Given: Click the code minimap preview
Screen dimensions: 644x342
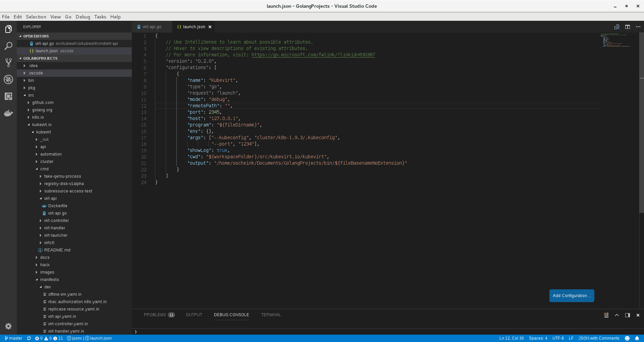Looking at the screenshot, I should coord(616,40).
